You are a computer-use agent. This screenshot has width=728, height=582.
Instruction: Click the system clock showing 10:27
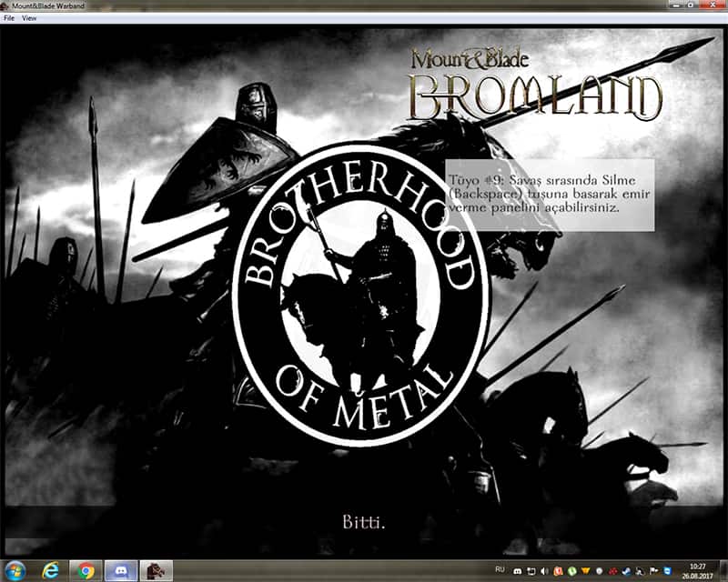point(698,570)
